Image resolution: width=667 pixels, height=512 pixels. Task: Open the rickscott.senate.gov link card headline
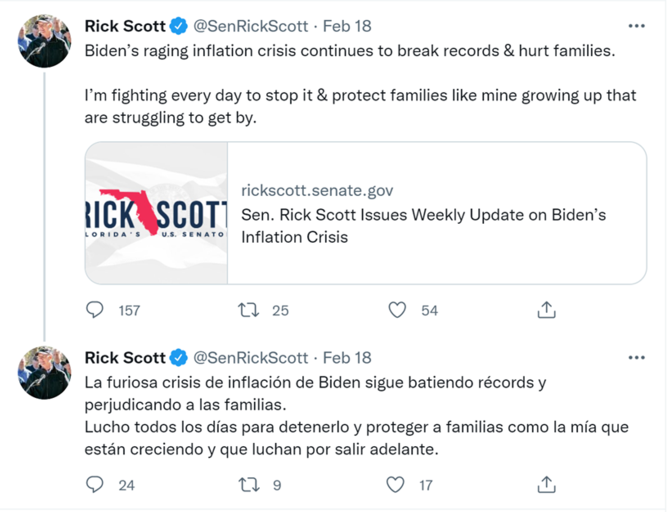[x=424, y=226]
